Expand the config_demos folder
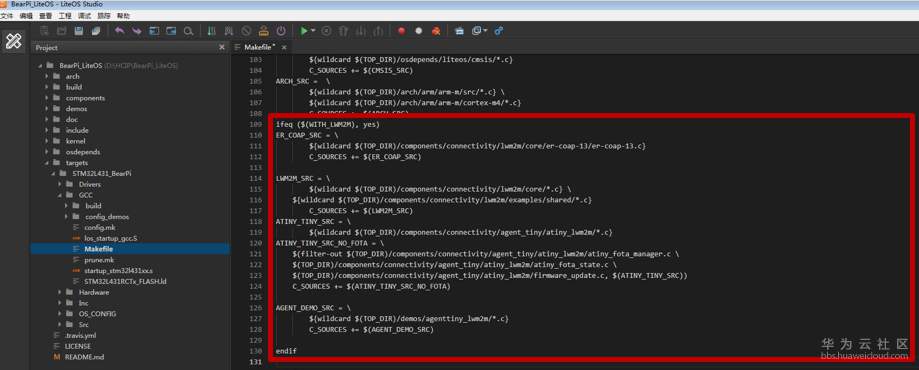The height and width of the screenshot is (370, 919). coord(66,216)
